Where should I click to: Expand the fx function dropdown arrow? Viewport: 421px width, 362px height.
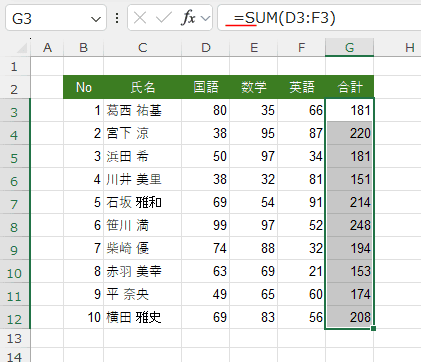[206, 18]
